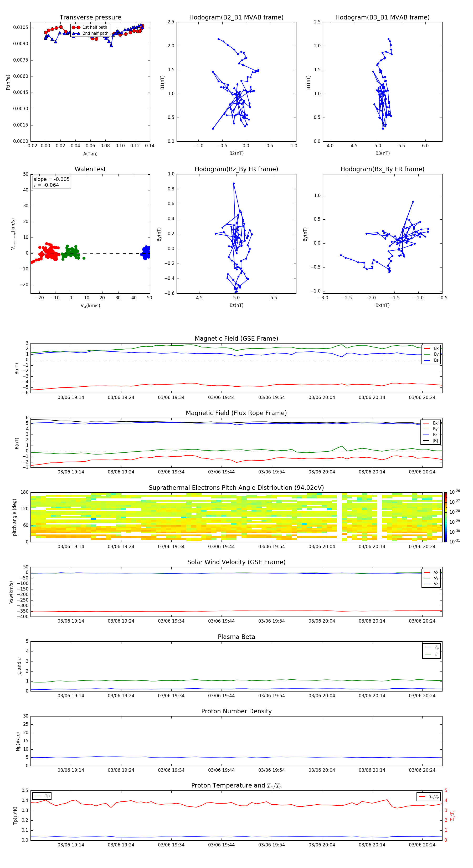Click the "Bx(nT)" x-axis label

click(x=382, y=305)
